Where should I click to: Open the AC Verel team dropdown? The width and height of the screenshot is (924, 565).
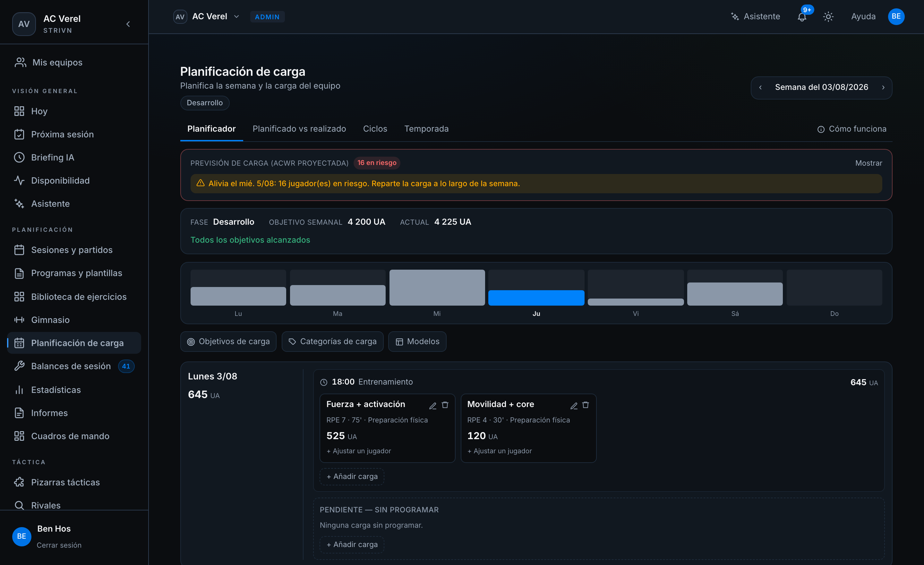[207, 16]
